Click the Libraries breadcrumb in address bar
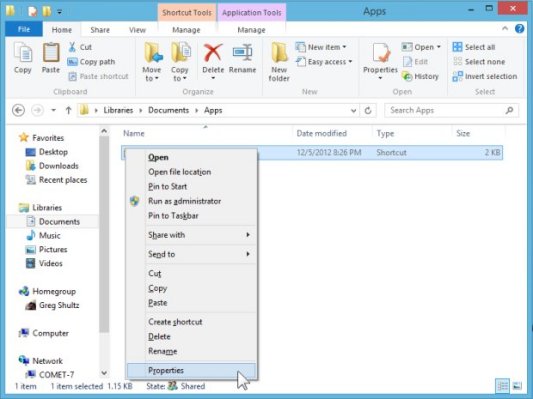This screenshot has width=533, height=399. tap(118, 110)
